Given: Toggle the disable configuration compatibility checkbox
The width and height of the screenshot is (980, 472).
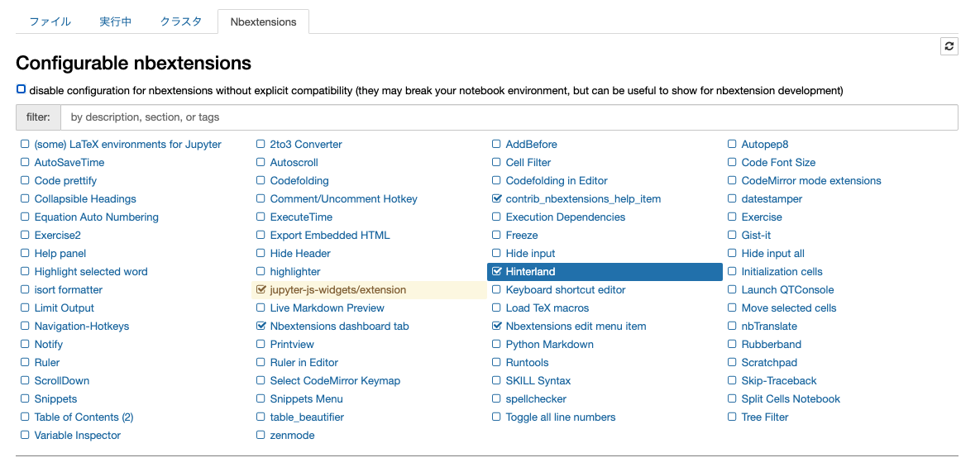Looking at the screenshot, I should [22, 89].
